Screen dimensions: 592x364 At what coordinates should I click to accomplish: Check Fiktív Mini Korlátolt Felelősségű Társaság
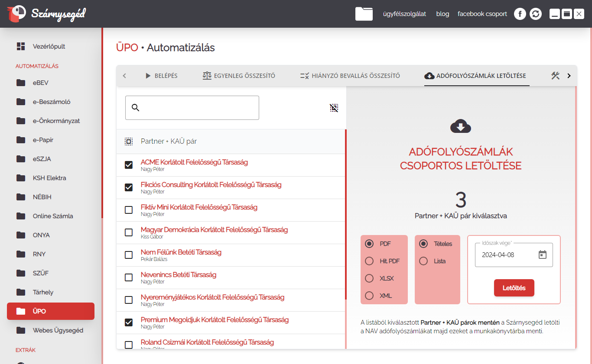pyautogui.click(x=129, y=210)
